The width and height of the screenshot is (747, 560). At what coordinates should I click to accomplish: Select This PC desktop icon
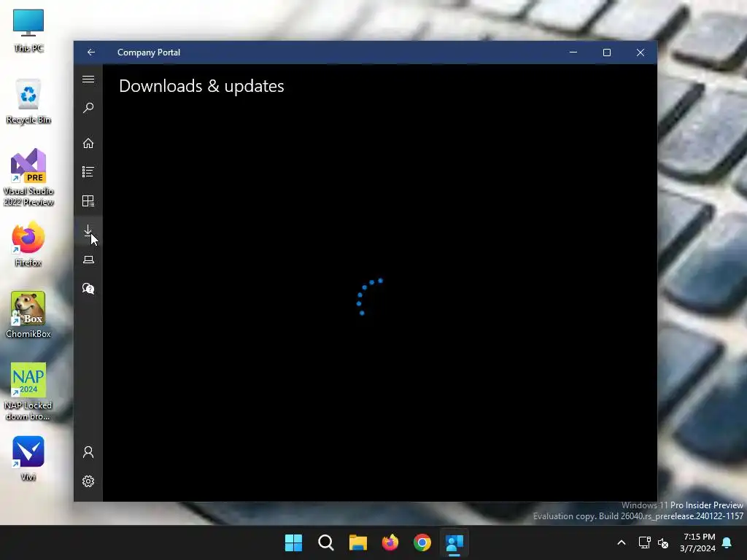28,31
